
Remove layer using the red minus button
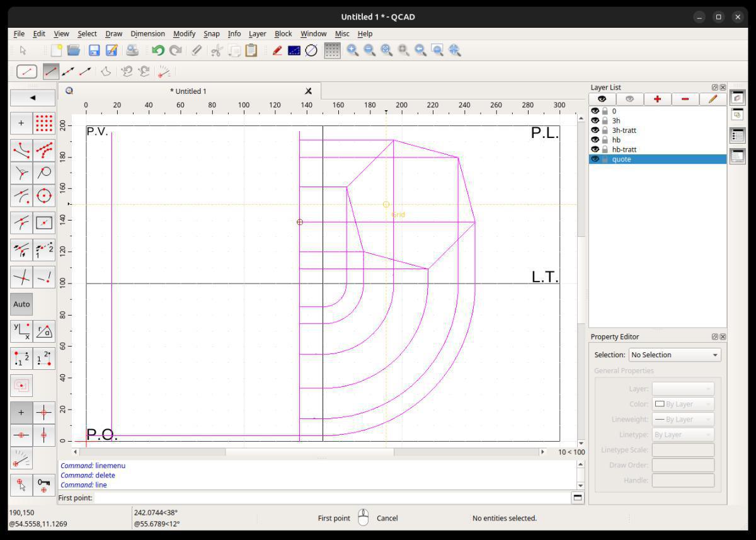pyautogui.click(x=685, y=99)
